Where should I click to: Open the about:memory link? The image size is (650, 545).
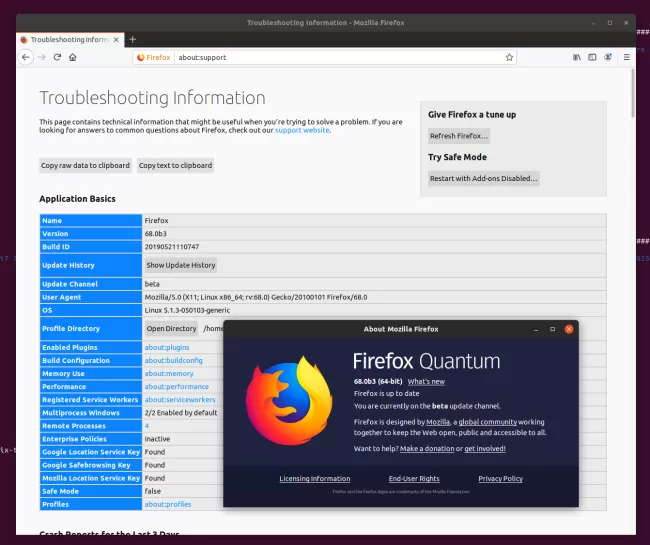[x=169, y=373]
